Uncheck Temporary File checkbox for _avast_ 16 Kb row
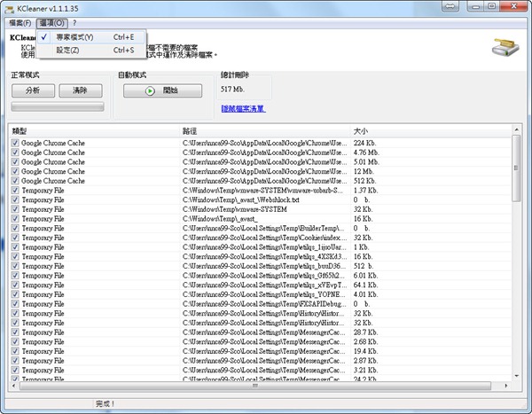Screen dimensions: 532x414 click(15, 219)
